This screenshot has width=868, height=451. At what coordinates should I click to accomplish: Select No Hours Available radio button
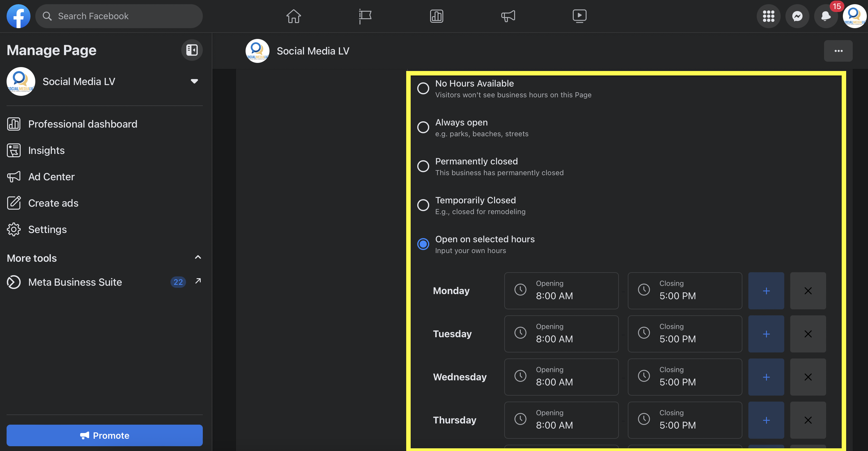tap(423, 88)
